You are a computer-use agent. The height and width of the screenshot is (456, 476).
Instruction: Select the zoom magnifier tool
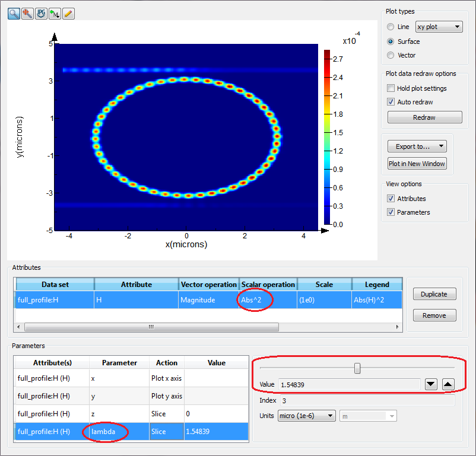coord(14,14)
